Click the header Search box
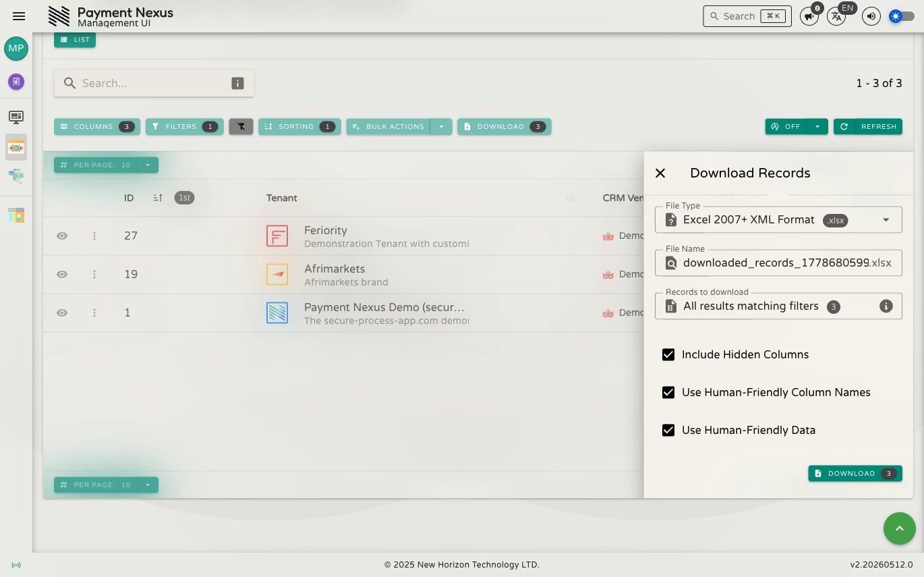Image resolution: width=924 pixels, height=577 pixels. [x=747, y=16]
